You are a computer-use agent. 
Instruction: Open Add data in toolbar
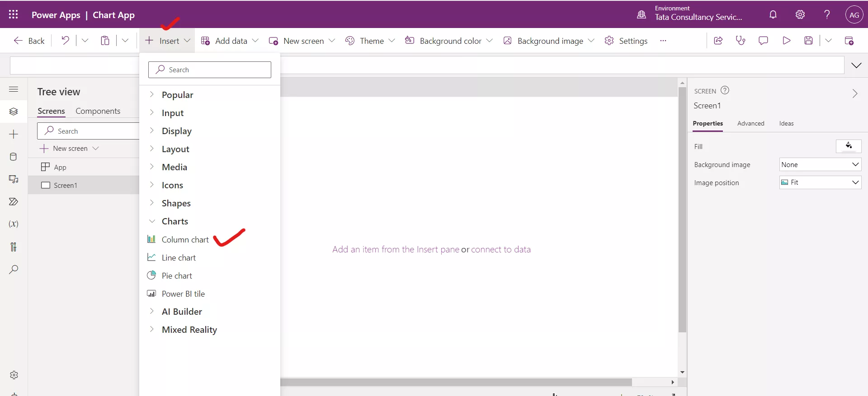click(230, 41)
